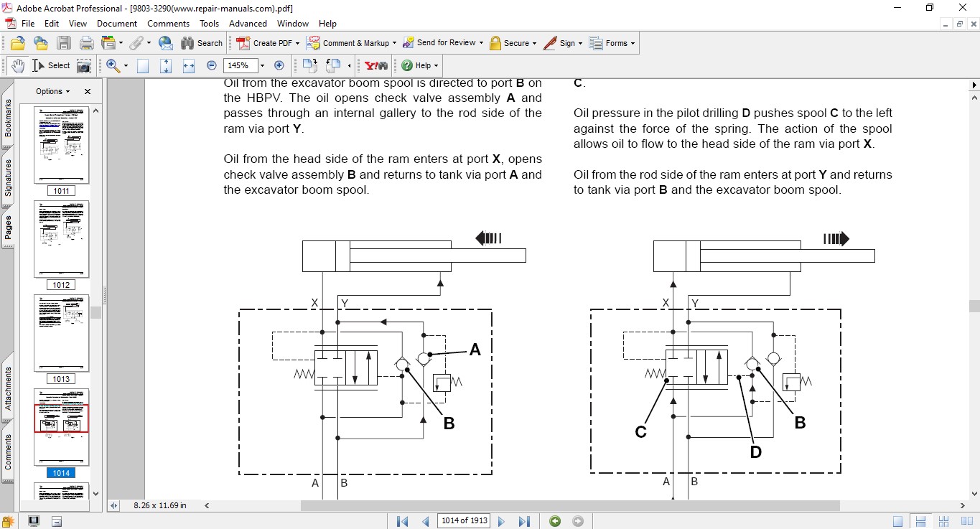This screenshot has height=529, width=980.
Task: Click the Fit Width icon
Action: (x=189, y=65)
